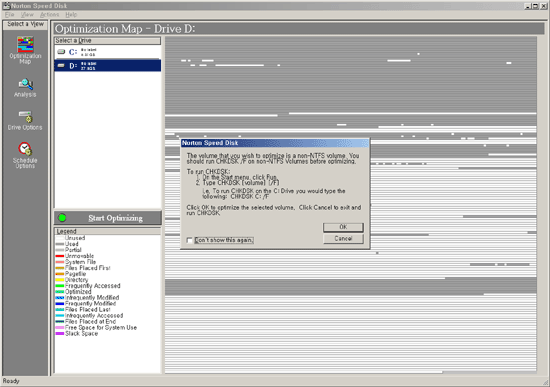Click the blue Frequently Modified legend swatch
This screenshot has height=387, width=550.
[60, 304]
